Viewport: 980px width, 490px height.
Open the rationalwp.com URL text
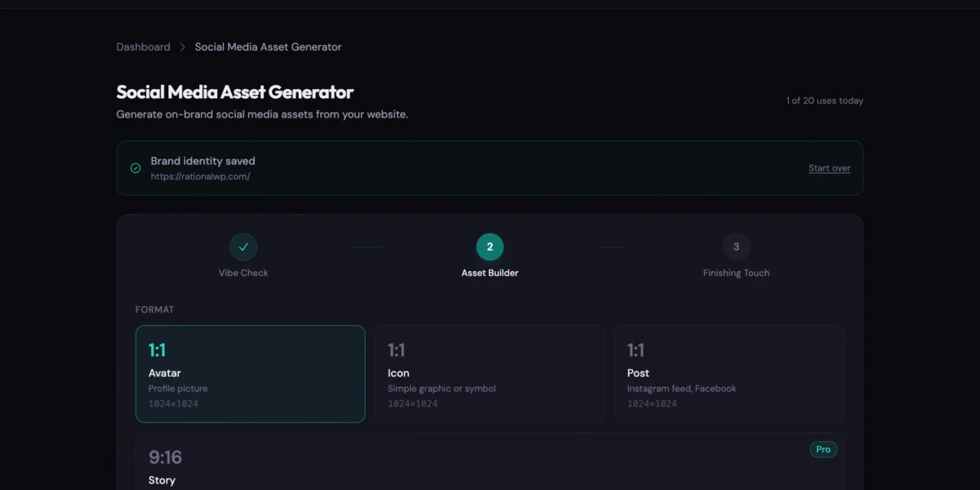[200, 176]
